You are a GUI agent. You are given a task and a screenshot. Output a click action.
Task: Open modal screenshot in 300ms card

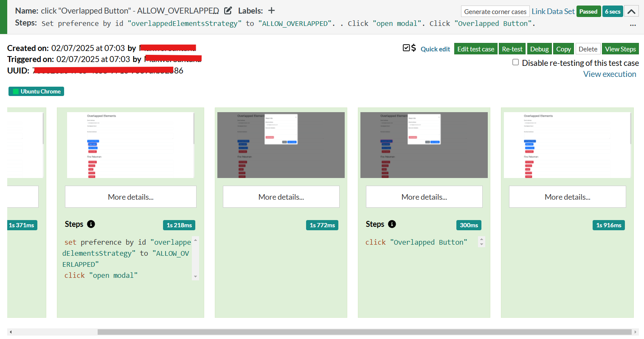(x=424, y=145)
